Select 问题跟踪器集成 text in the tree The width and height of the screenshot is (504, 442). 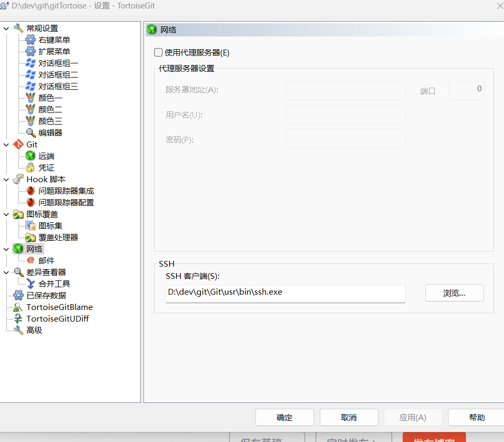tap(66, 191)
